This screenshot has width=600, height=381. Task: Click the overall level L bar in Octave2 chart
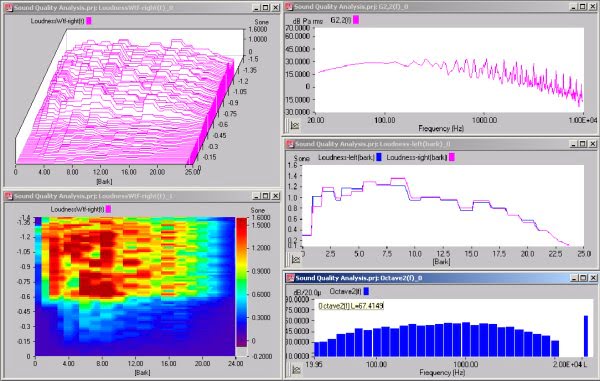coord(586,336)
